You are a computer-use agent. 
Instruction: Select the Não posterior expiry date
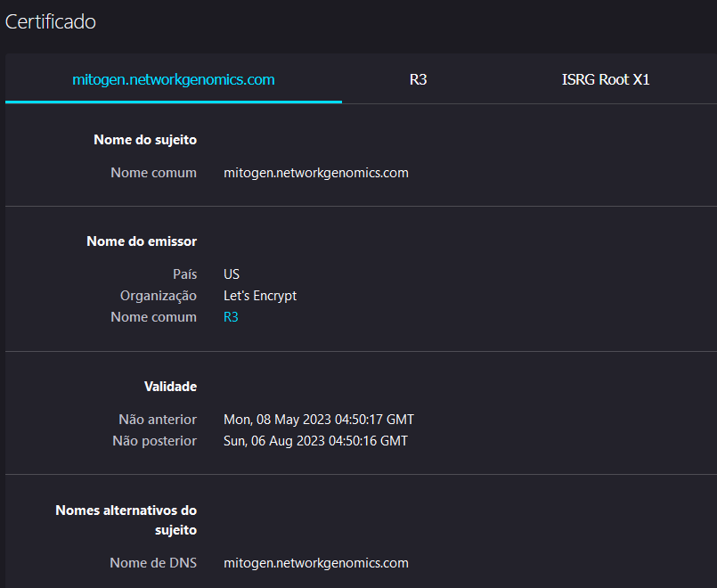[315, 440]
